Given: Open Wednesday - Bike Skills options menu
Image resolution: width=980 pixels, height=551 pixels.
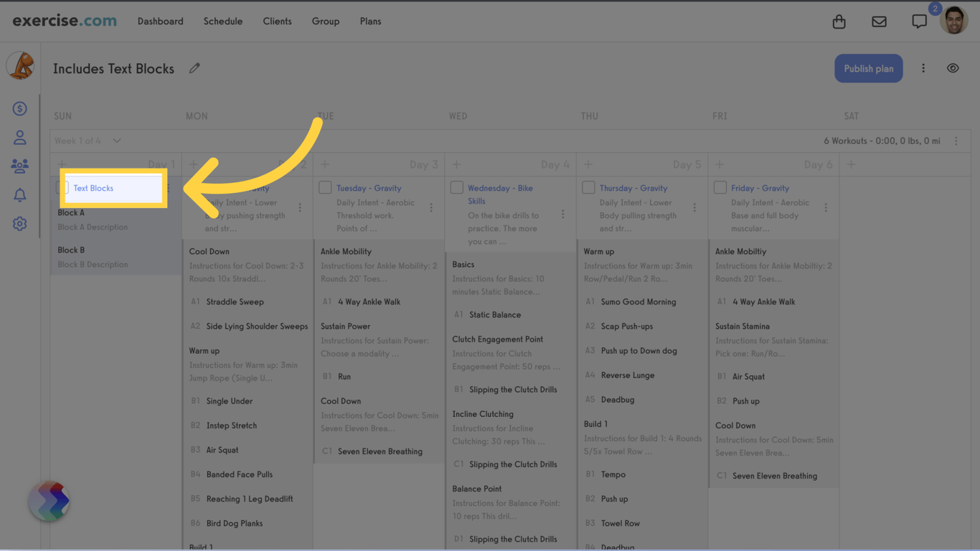Looking at the screenshot, I should pyautogui.click(x=563, y=215).
